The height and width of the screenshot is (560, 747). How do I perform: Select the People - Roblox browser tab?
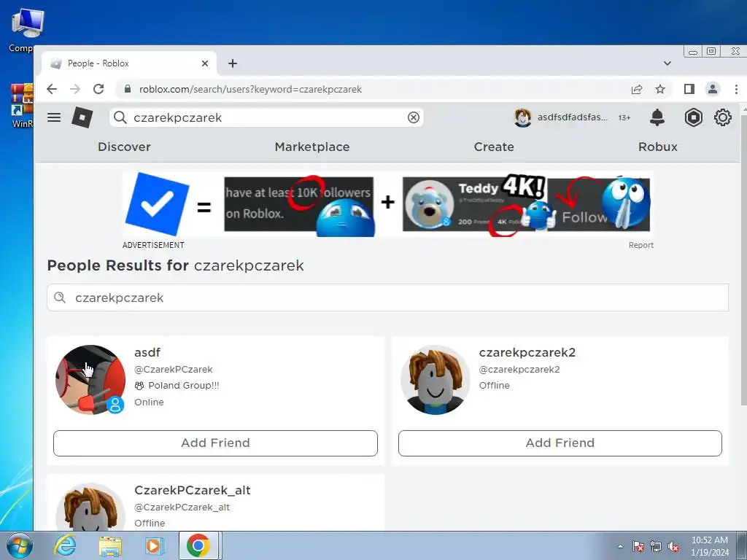click(128, 63)
